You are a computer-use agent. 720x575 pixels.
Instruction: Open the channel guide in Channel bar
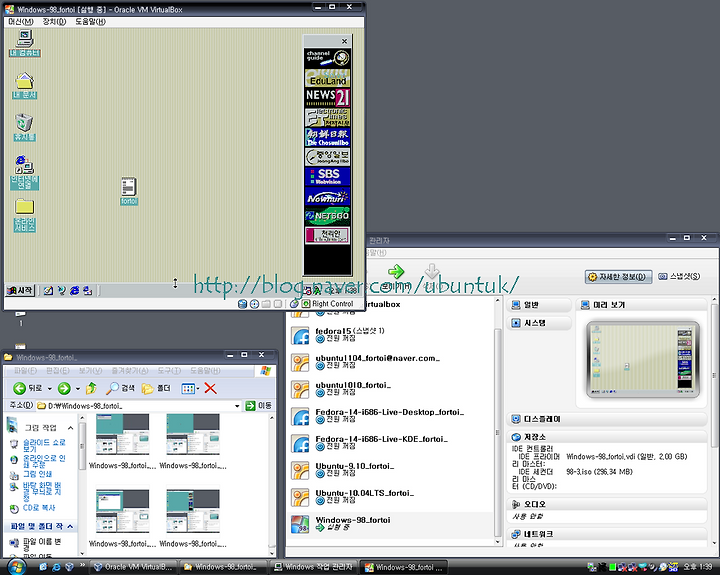pos(328,58)
